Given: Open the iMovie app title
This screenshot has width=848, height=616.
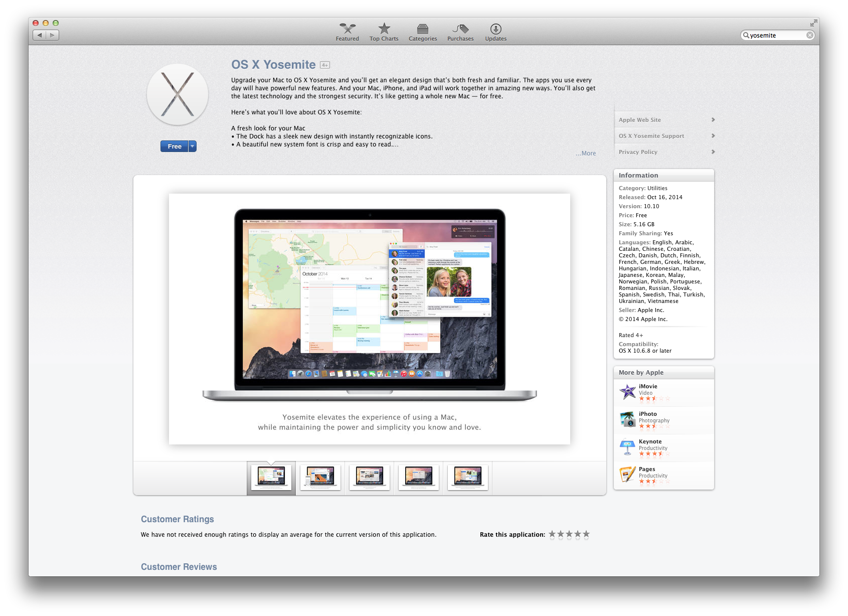Looking at the screenshot, I should (x=648, y=386).
